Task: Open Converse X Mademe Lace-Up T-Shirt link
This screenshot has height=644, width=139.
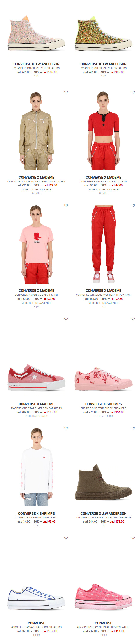Action: point(104,182)
